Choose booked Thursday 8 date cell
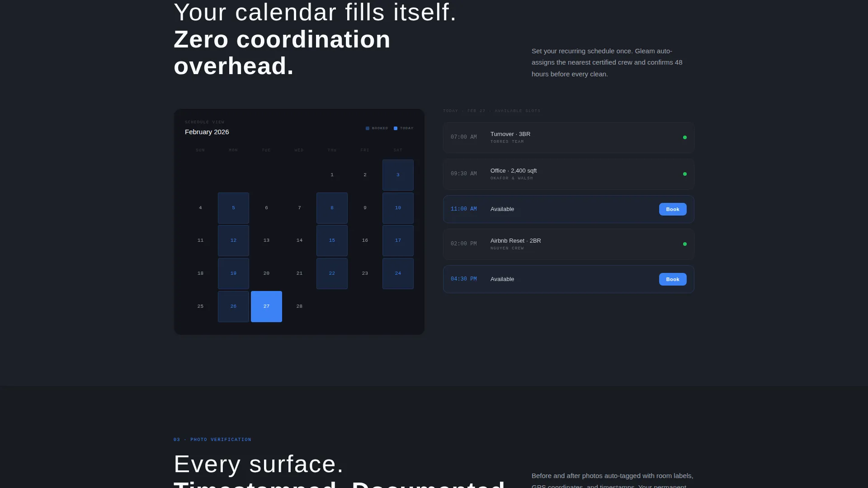868x488 pixels. 332,208
